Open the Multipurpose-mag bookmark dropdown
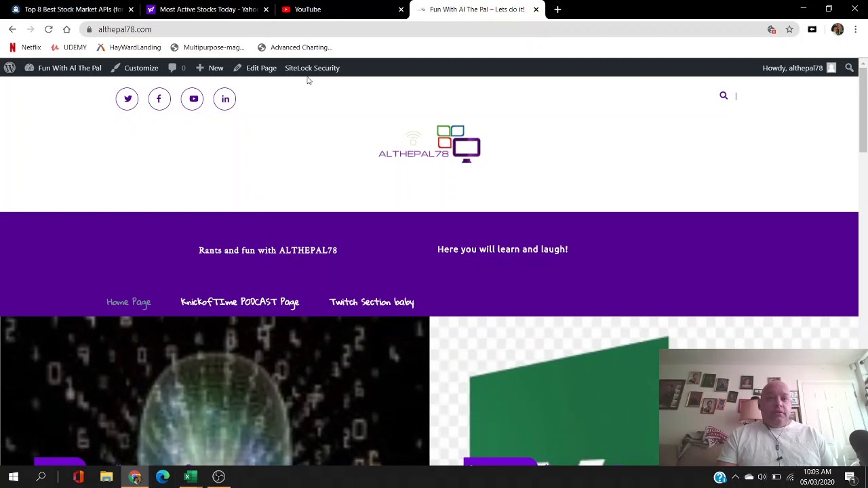 point(214,47)
